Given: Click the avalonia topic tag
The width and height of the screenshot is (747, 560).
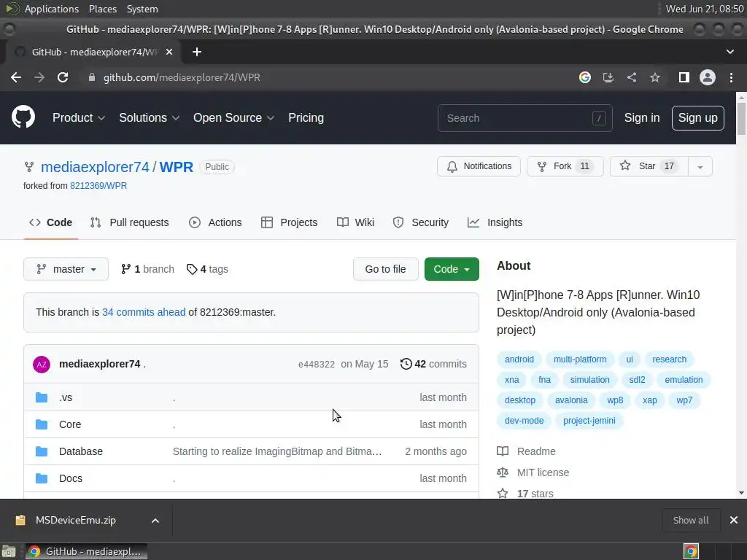Looking at the screenshot, I should click(x=571, y=400).
